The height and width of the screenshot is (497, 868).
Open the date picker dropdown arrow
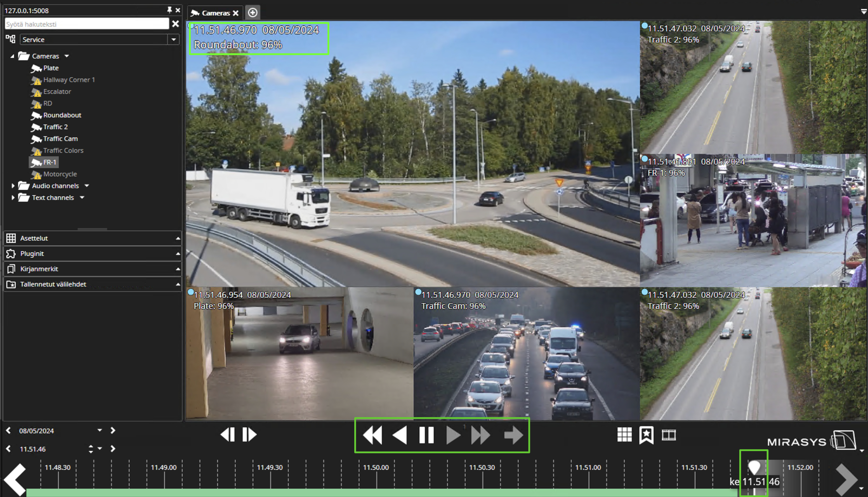click(100, 430)
